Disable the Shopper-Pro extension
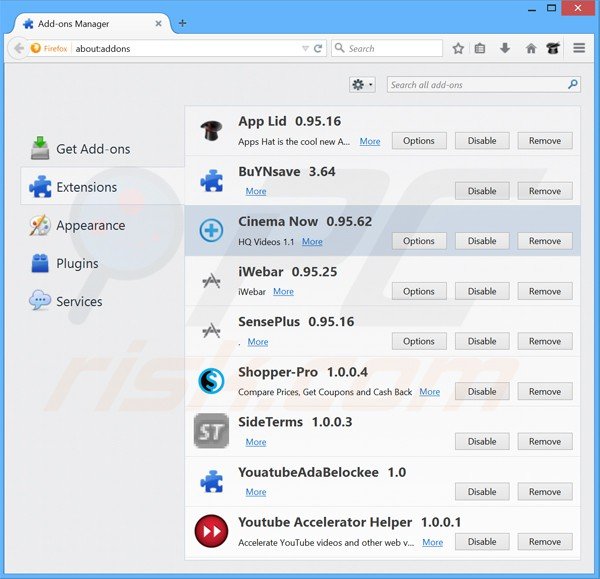 tap(482, 391)
